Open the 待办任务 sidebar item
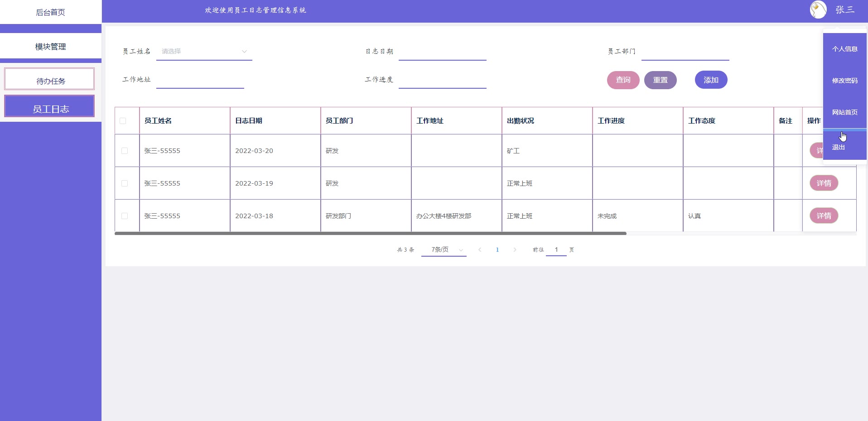The width and height of the screenshot is (868, 421). 49,79
